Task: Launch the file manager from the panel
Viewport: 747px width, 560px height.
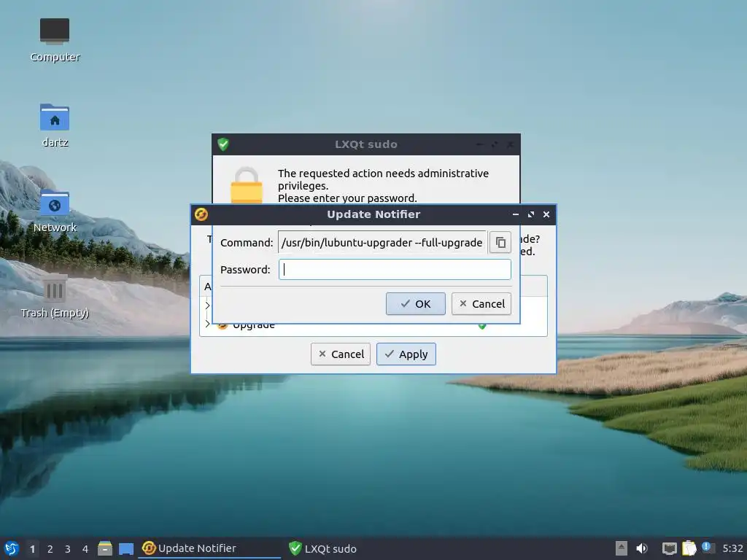Action: 105,548
